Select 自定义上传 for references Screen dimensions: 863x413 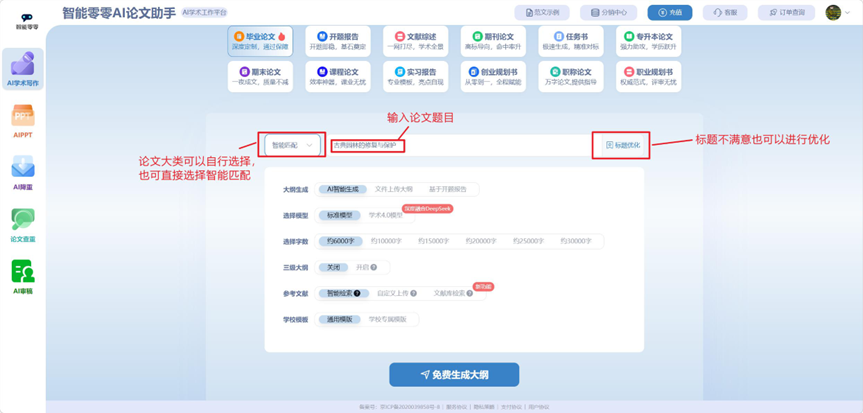pyautogui.click(x=392, y=294)
